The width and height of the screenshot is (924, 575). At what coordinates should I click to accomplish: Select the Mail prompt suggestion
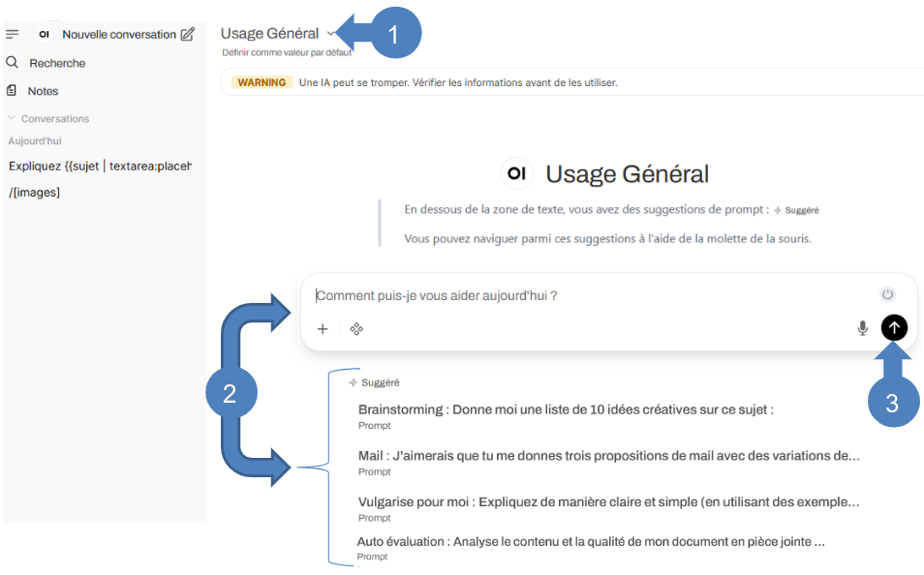click(x=608, y=456)
